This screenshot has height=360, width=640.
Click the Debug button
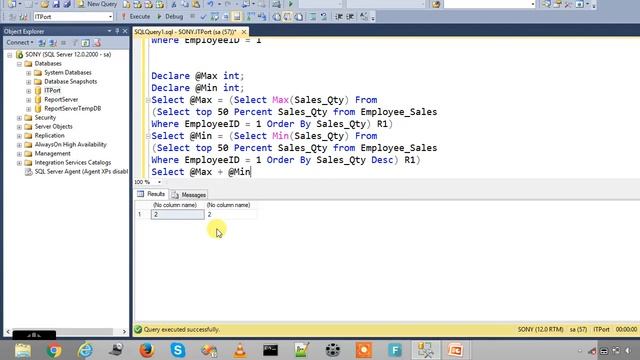171,16
